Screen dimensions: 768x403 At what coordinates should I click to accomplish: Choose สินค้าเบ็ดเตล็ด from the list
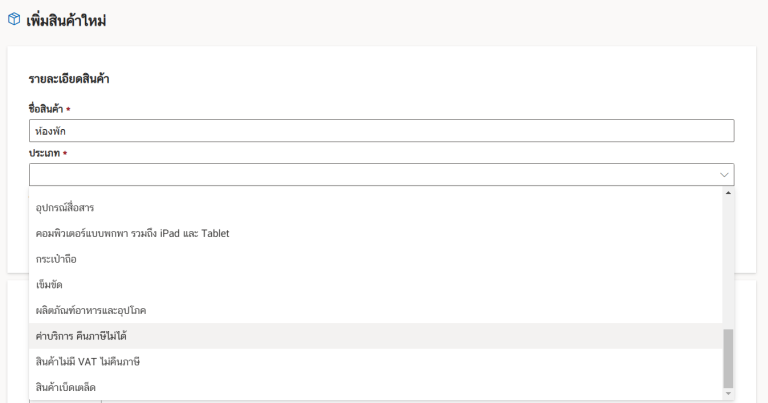point(65,387)
